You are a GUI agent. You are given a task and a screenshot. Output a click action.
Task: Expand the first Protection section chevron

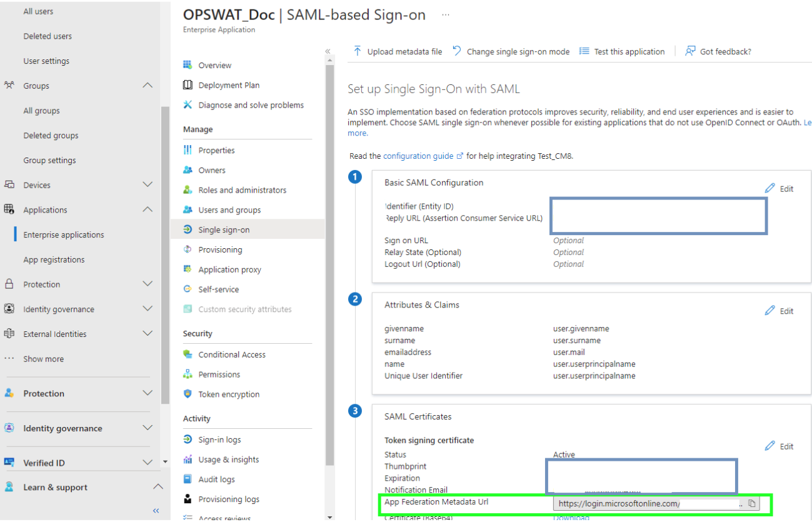148,284
